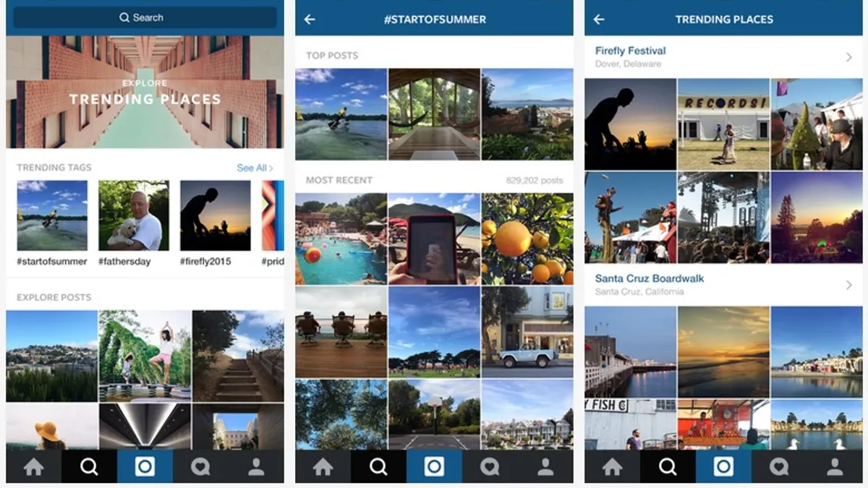Click the Search field at the top

[x=145, y=17]
